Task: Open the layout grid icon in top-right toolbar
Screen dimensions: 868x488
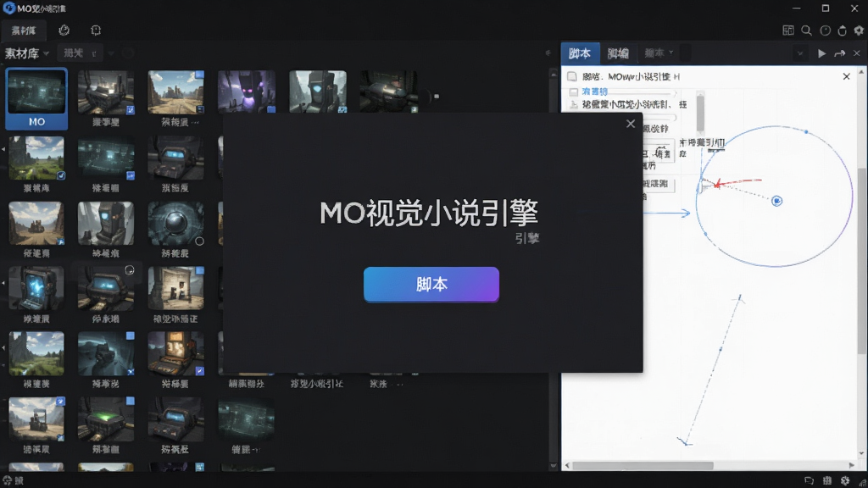Action: tap(788, 30)
